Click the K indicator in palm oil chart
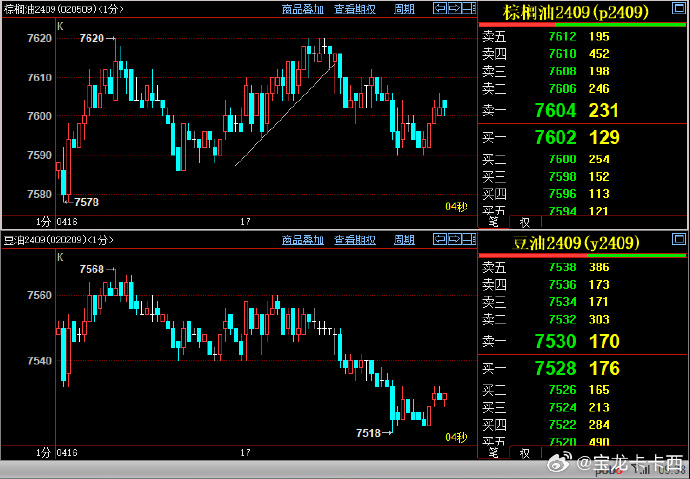 click(x=60, y=24)
